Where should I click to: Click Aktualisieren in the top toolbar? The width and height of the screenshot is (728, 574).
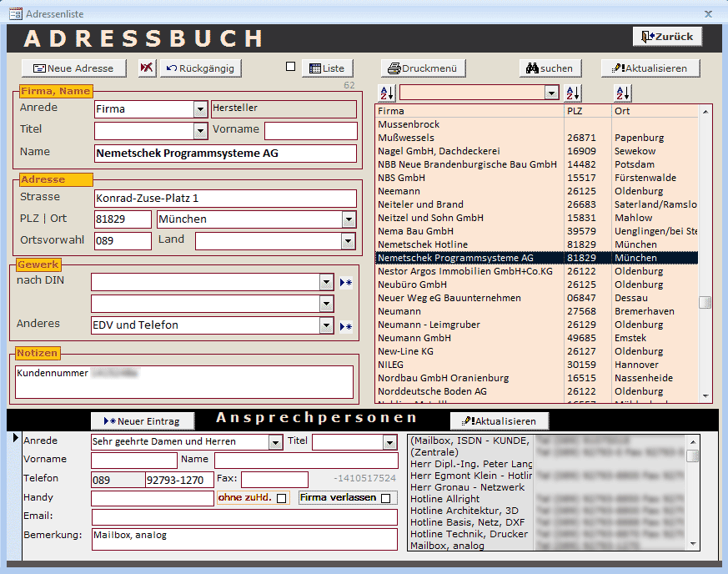tap(650, 68)
